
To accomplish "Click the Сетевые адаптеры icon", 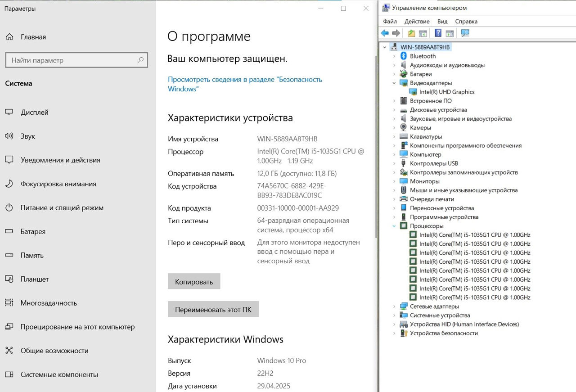I will (x=404, y=306).
